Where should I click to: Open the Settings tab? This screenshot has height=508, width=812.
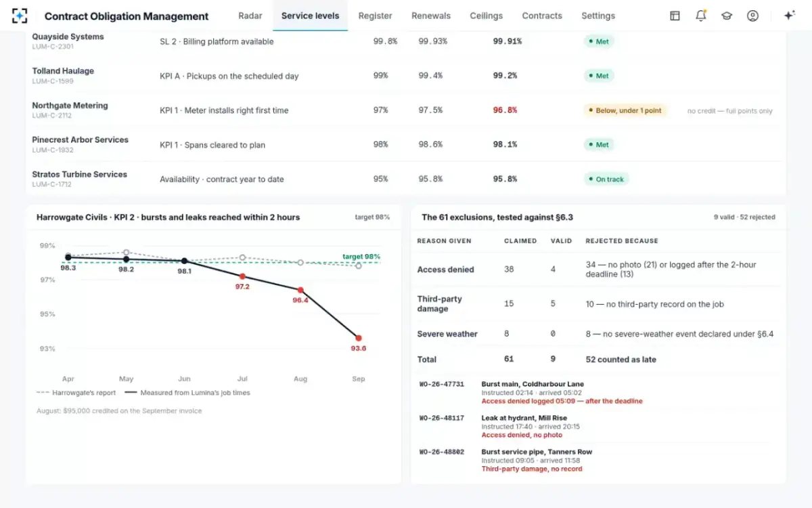click(x=598, y=16)
